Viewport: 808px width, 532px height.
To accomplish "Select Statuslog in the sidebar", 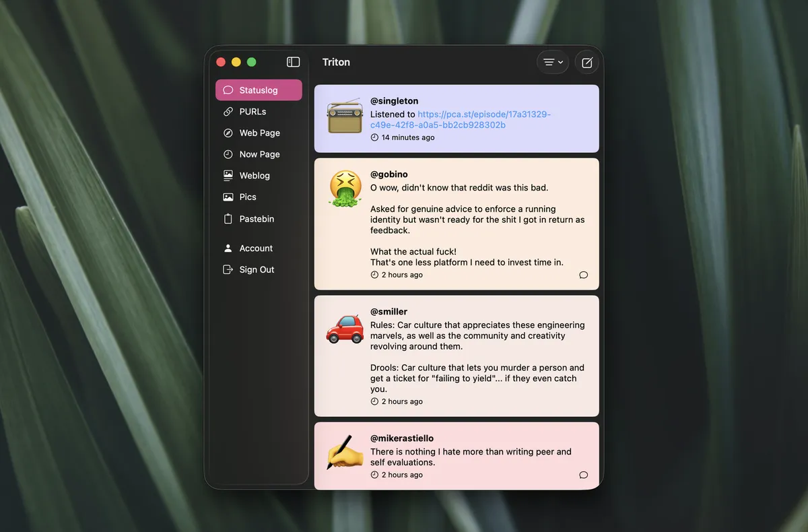I will tap(259, 90).
